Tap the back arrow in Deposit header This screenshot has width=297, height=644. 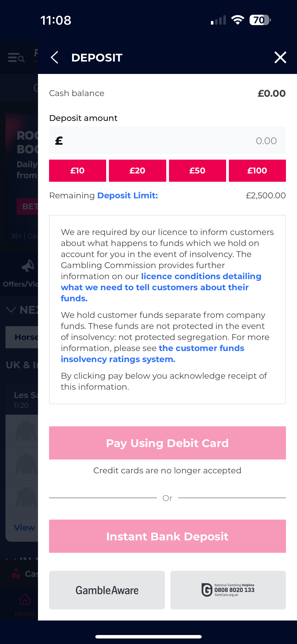(55, 58)
